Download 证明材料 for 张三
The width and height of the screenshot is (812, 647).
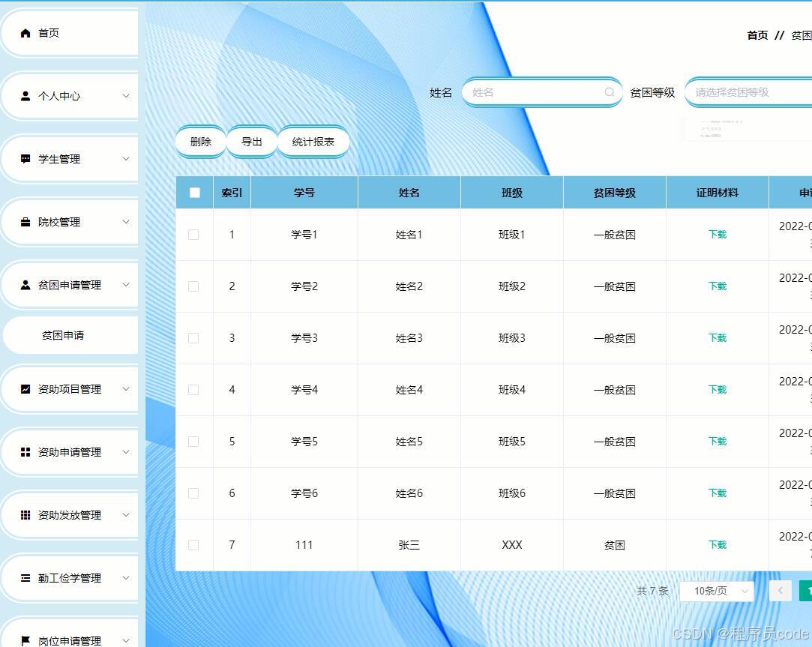(x=718, y=545)
